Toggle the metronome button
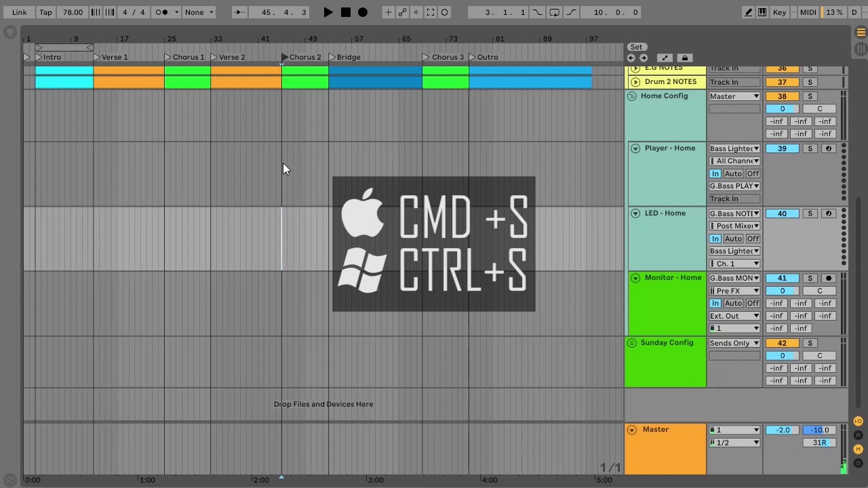This screenshot has width=868, height=488. (161, 12)
